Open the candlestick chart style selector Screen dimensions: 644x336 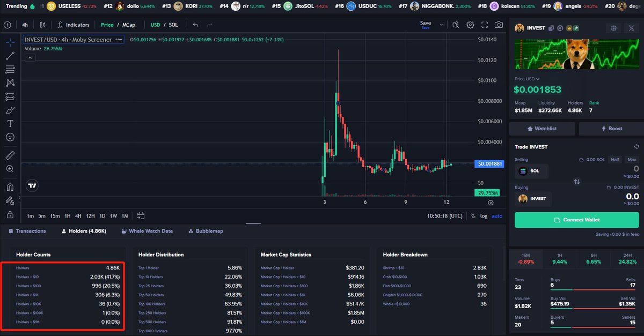click(42, 25)
